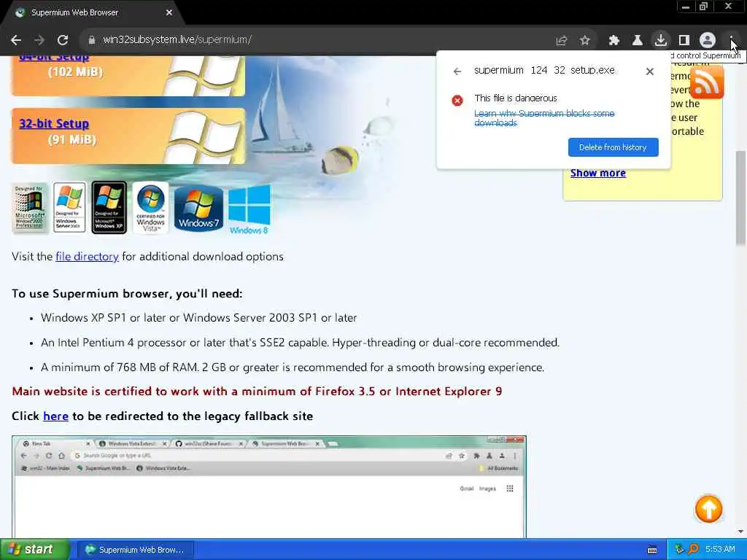Image resolution: width=747 pixels, height=560 pixels.
Task: Click Supermium Web Browser taskbar button
Action: [x=135, y=550]
